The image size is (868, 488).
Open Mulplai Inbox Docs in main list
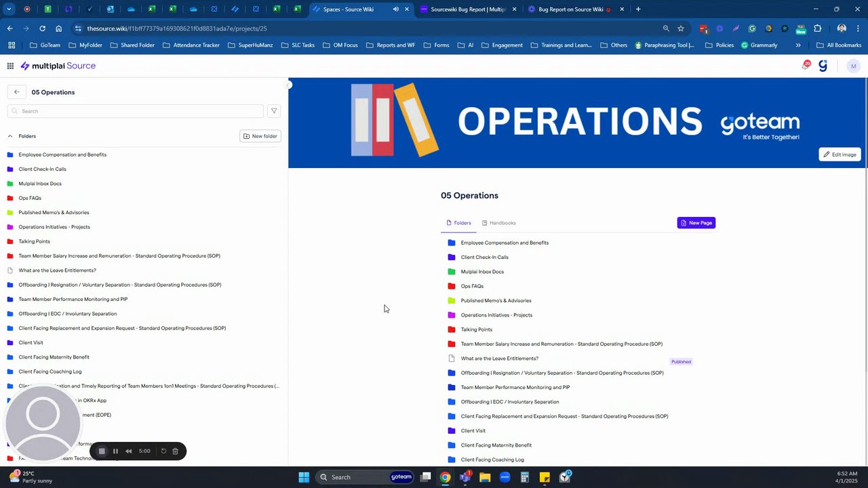click(482, 272)
